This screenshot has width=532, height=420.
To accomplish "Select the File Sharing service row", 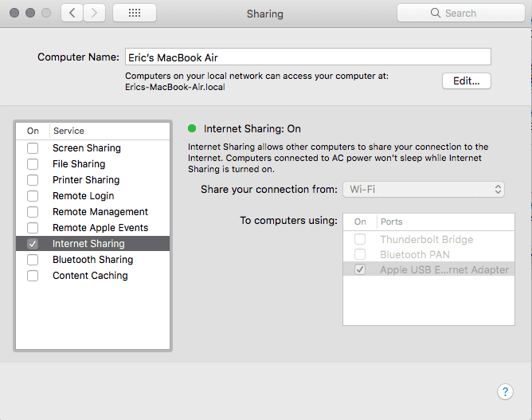I will click(x=92, y=164).
